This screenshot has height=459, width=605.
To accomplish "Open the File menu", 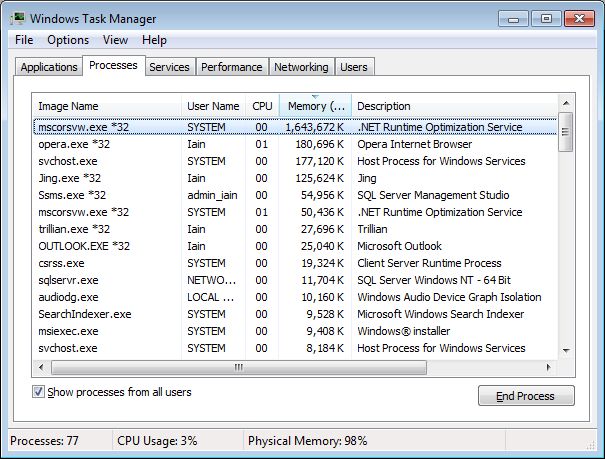I will (x=24, y=40).
